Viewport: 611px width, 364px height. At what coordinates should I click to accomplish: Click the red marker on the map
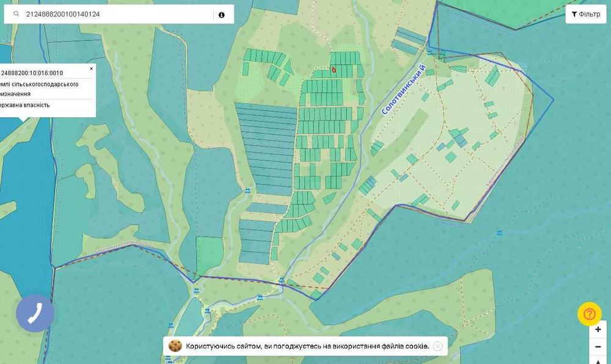point(334,70)
